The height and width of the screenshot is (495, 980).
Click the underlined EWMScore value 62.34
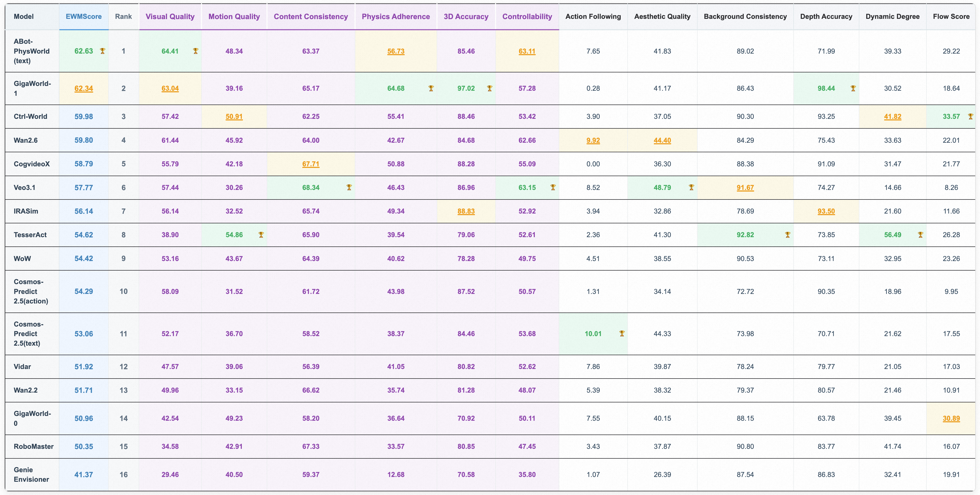[84, 88]
